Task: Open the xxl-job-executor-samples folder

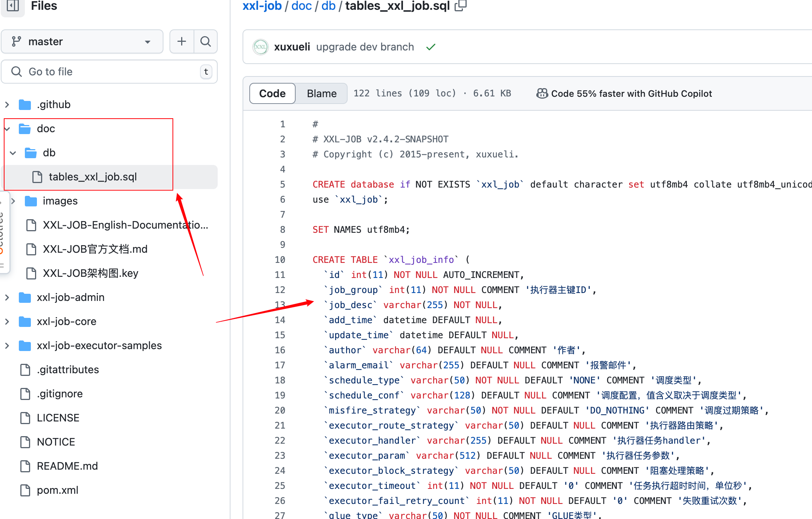Action: tap(99, 346)
